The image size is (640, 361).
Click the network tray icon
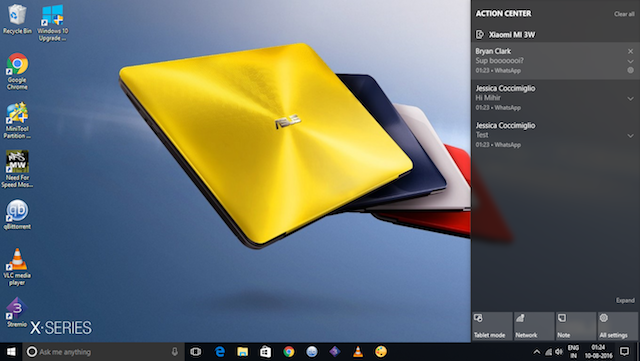click(549, 352)
